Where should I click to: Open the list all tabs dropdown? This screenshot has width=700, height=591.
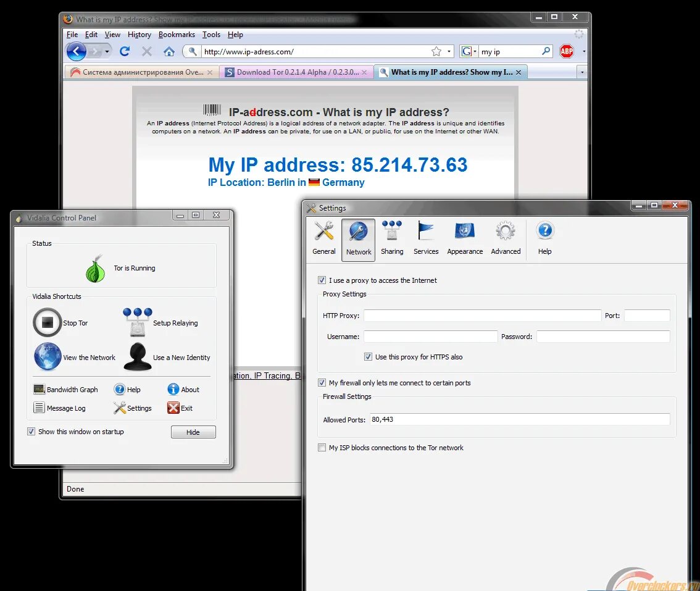(x=581, y=72)
